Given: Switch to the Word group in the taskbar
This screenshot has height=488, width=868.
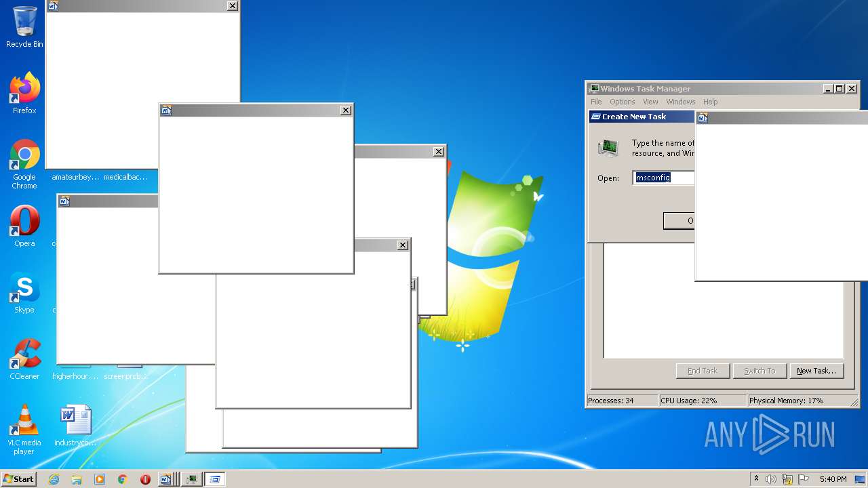Looking at the screenshot, I should coord(167,479).
